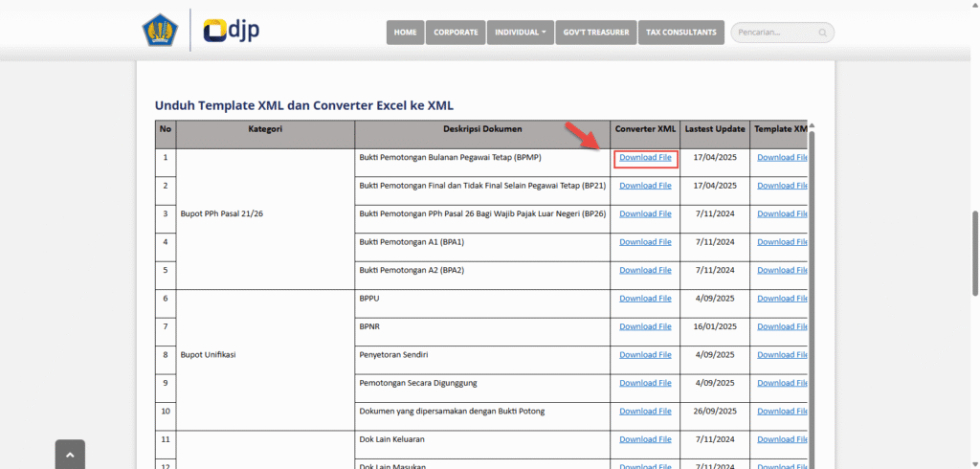This screenshot has width=980, height=469.
Task: Download Template XML for Penyetoran Sendiri
Action: [x=782, y=355]
